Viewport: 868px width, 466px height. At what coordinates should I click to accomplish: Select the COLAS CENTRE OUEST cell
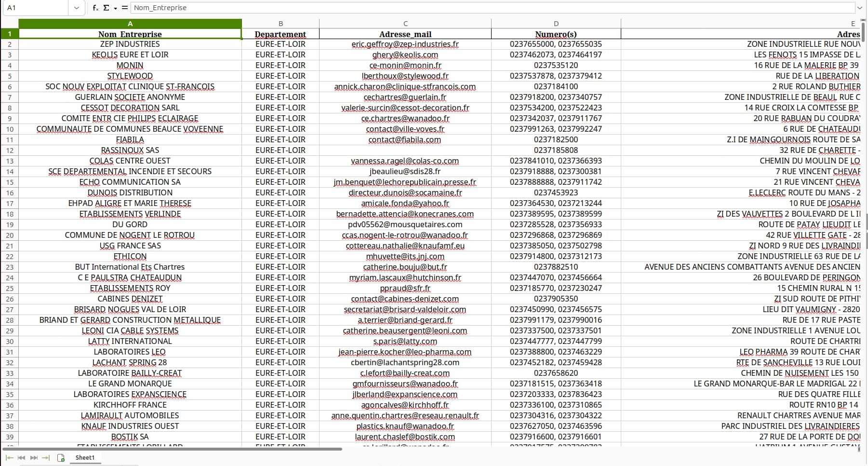[130, 161]
